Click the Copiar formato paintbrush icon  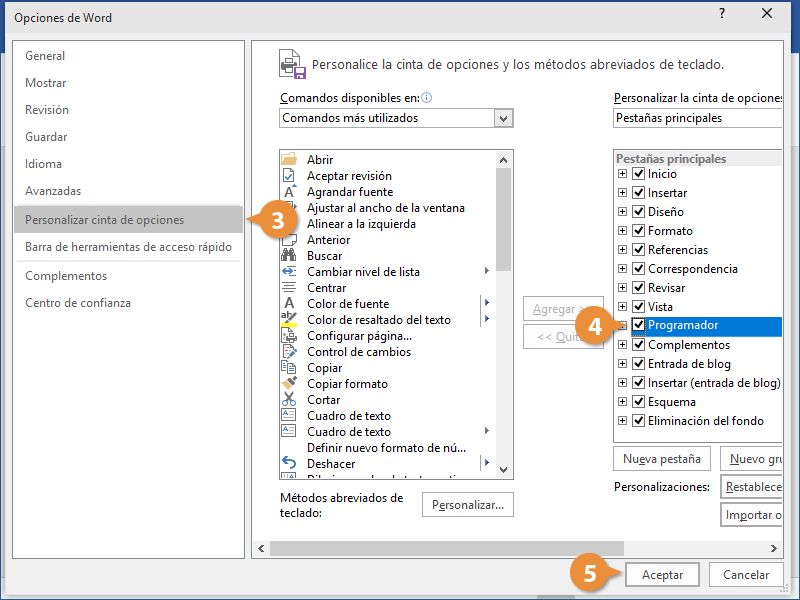289,384
